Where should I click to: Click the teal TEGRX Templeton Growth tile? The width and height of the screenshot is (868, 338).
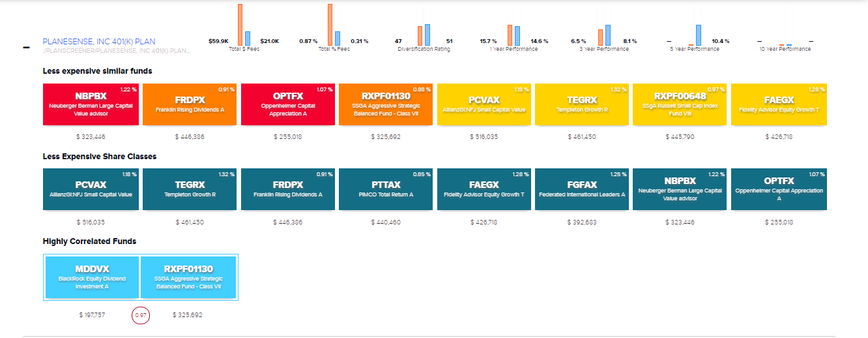pos(190,189)
